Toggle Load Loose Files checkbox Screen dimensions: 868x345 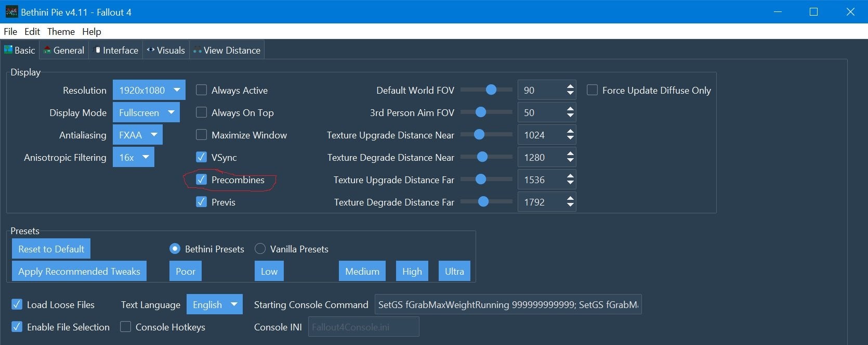(17, 304)
